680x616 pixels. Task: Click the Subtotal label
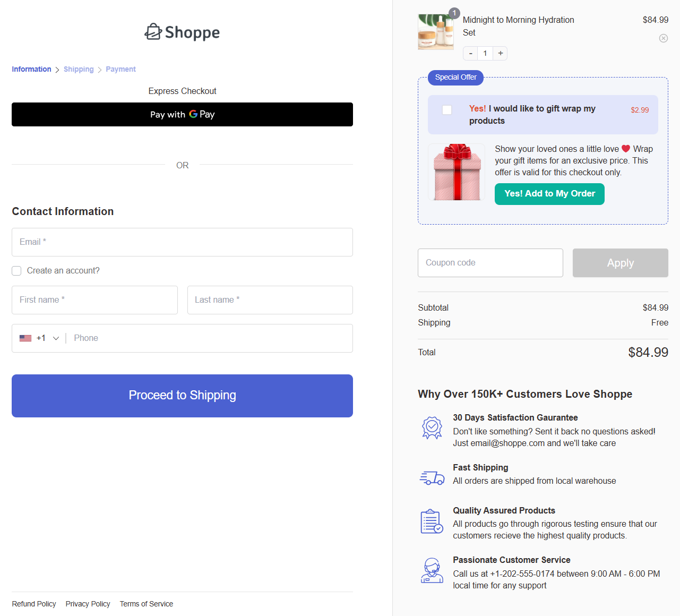pyautogui.click(x=433, y=308)
